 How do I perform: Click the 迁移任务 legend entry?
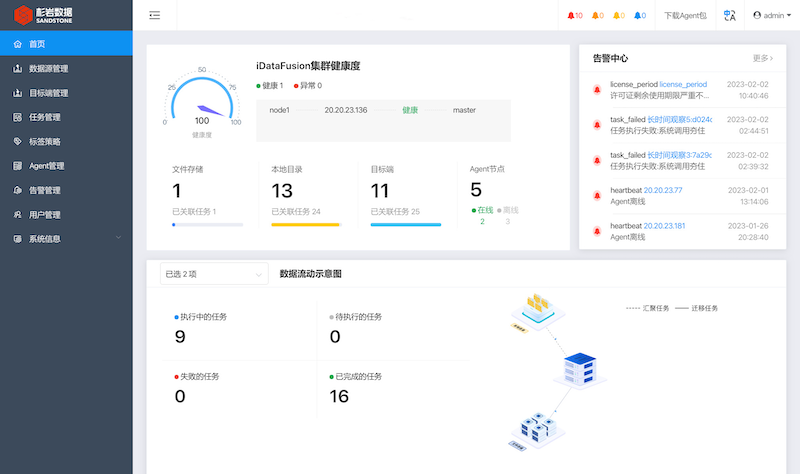point(696,308)
